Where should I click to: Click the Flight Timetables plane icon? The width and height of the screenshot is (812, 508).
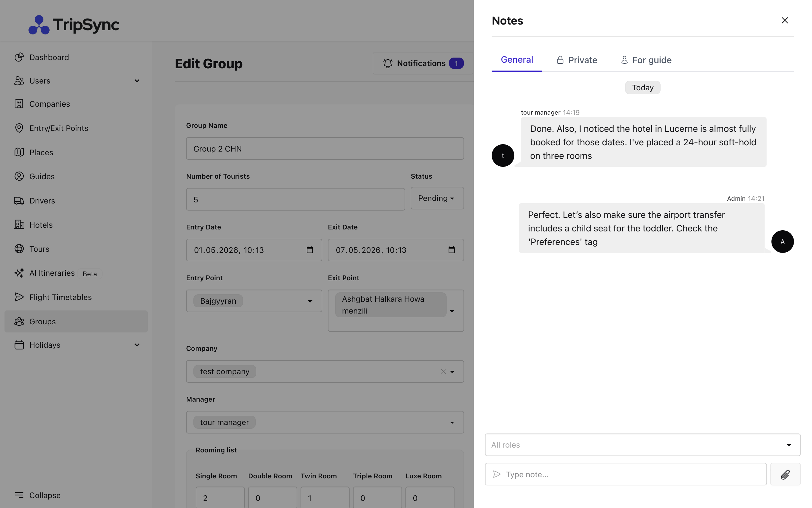pyautogui.click(x=19, y=297)
